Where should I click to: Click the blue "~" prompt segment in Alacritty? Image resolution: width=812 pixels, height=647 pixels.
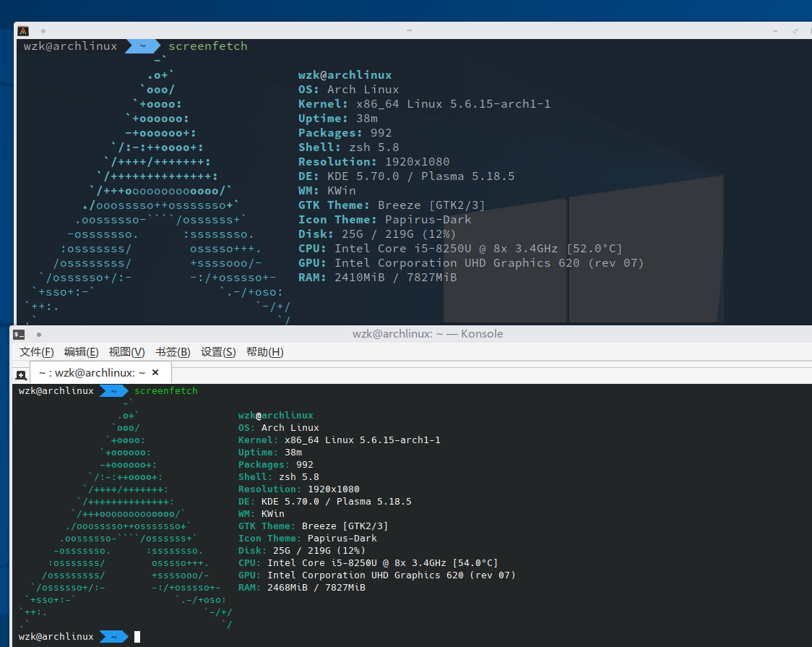click(142, 46)
